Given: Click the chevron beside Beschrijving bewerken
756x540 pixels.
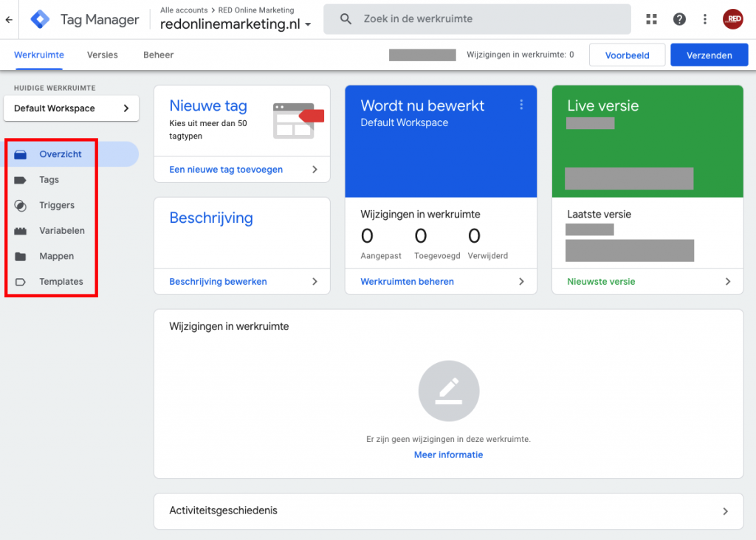Looking at the screenshot, I should coord(315,282).
